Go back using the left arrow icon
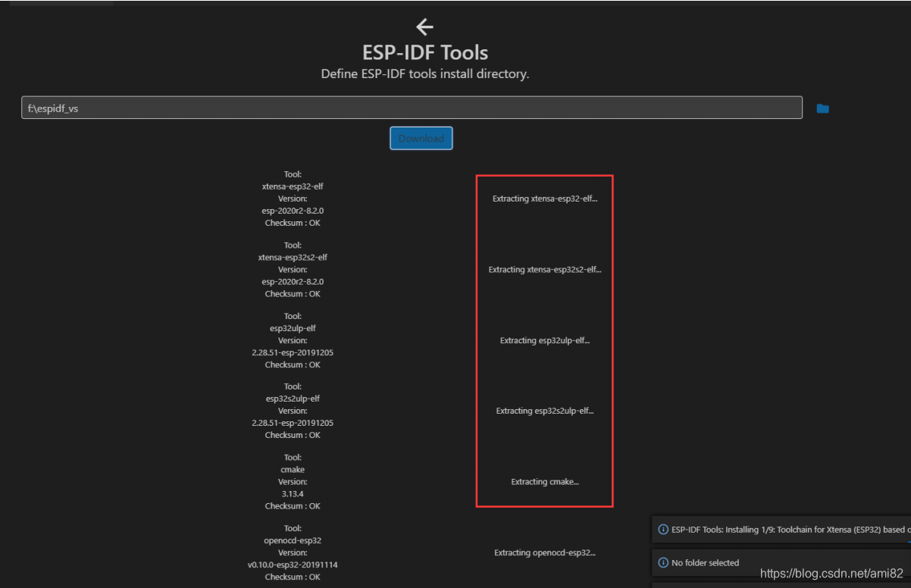Screen dimensions: 911x588 424,27
